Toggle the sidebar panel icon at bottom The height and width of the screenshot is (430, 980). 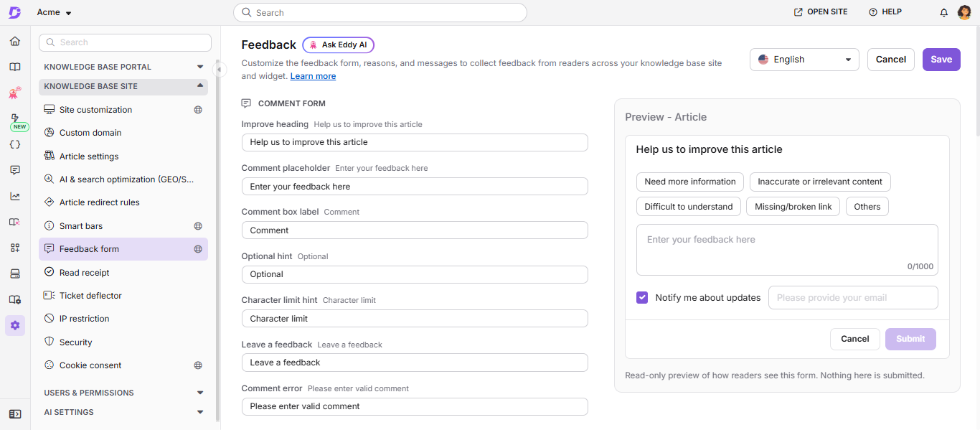[x=15, y=414]
